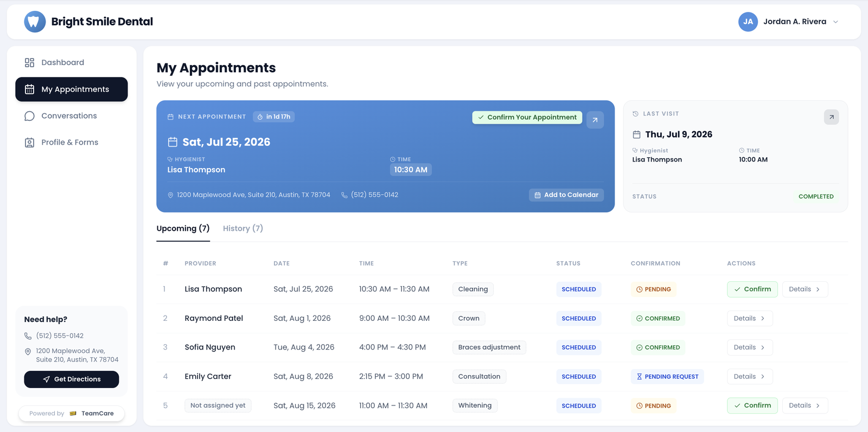Click the calendar icon beside Sat, Jul 25, 2026
Screen dimensions: 868x432
[x=173, y=142]
